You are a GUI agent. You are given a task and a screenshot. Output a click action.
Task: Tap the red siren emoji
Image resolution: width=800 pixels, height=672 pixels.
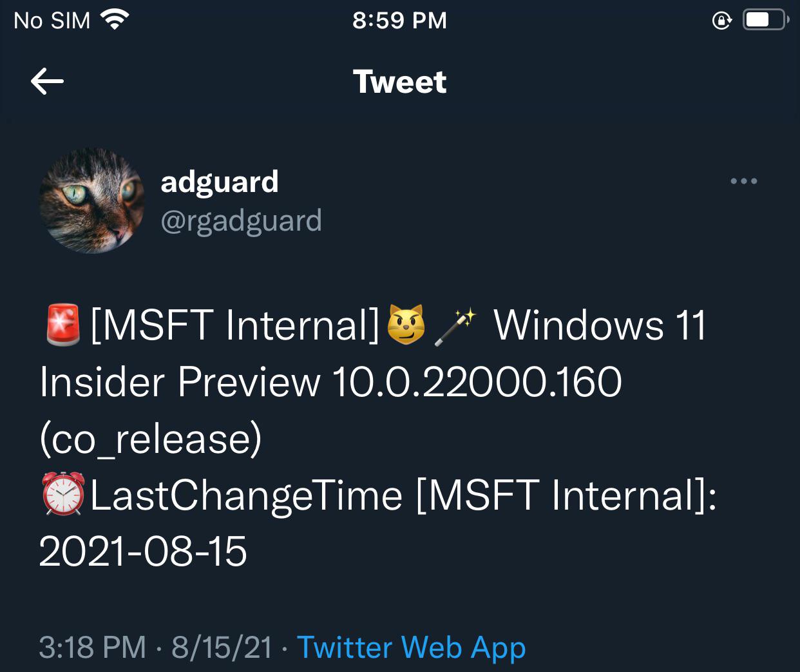click(63, 325)
